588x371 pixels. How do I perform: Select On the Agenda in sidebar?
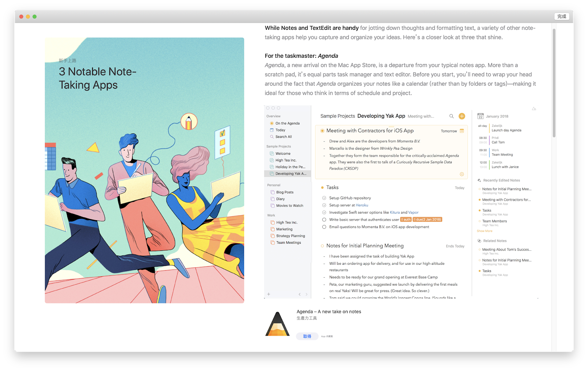coord(287,124)
